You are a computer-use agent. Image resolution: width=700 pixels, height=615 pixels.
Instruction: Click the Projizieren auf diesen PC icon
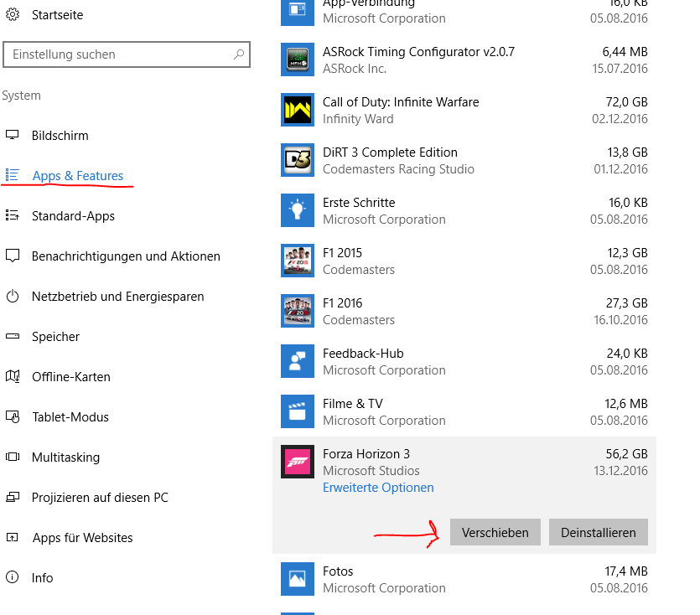coord(13,497)
